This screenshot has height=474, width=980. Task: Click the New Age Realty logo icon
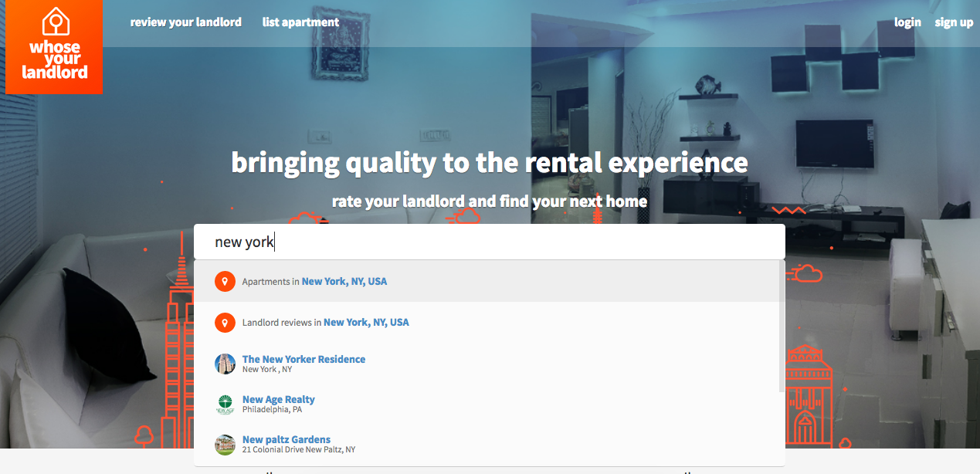point(225,404)
